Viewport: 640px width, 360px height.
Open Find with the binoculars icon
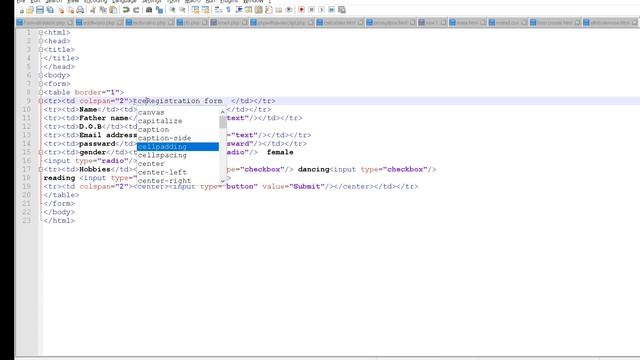(149, 10)
